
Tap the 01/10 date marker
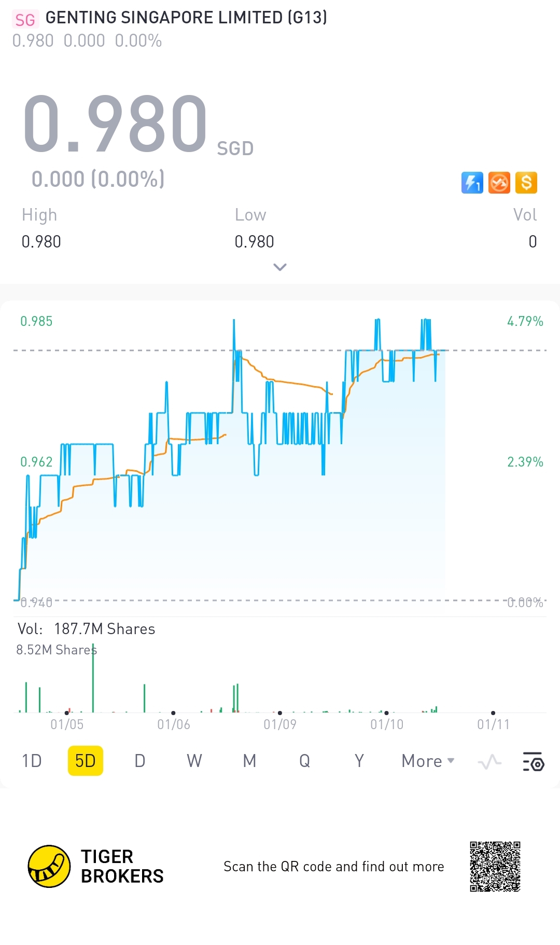387,724
